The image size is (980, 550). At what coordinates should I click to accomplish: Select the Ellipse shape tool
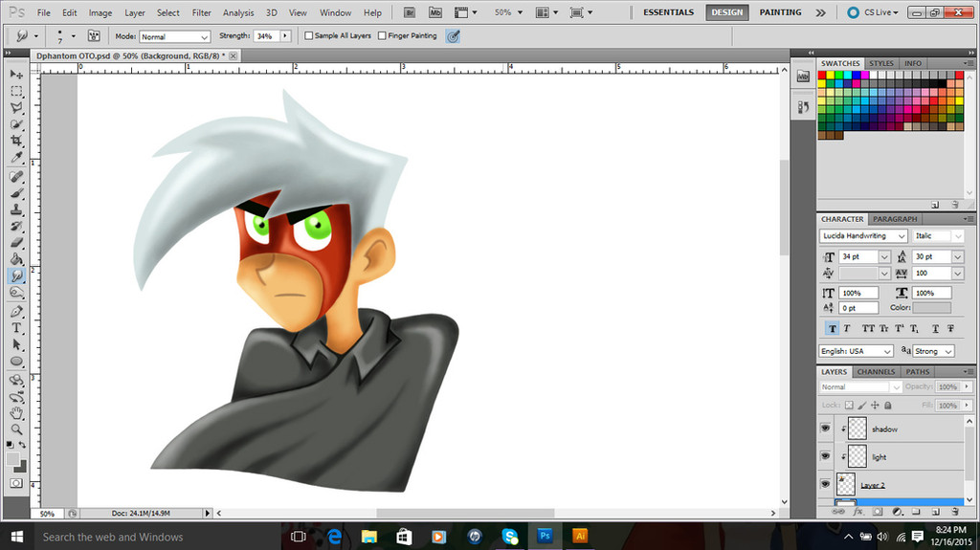click(16, 361)
